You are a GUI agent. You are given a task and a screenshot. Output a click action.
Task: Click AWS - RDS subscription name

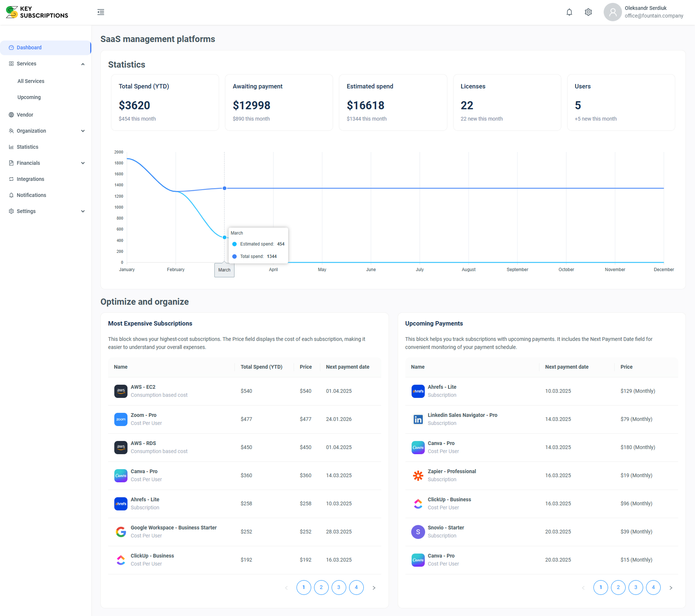[x=143, y=443]
